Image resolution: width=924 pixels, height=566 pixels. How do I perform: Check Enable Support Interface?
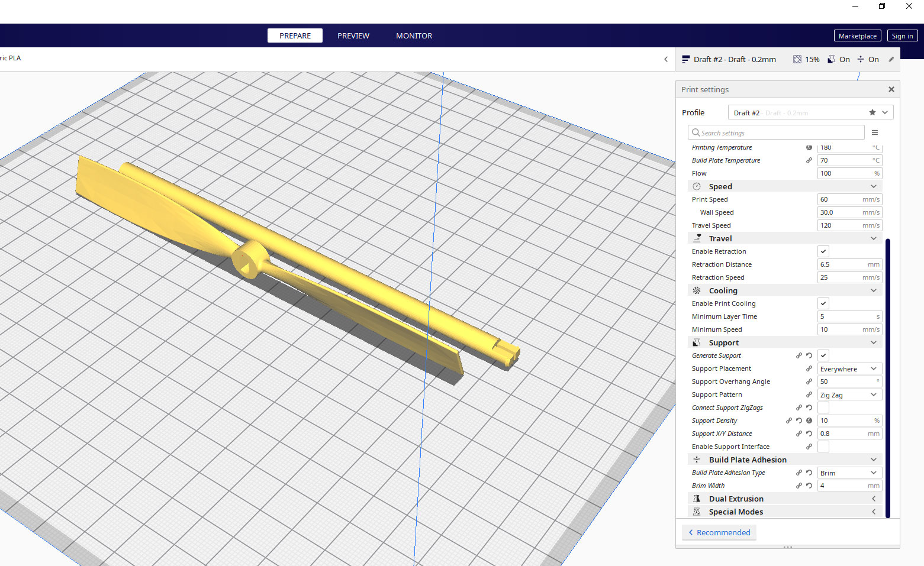coord(823,447)
